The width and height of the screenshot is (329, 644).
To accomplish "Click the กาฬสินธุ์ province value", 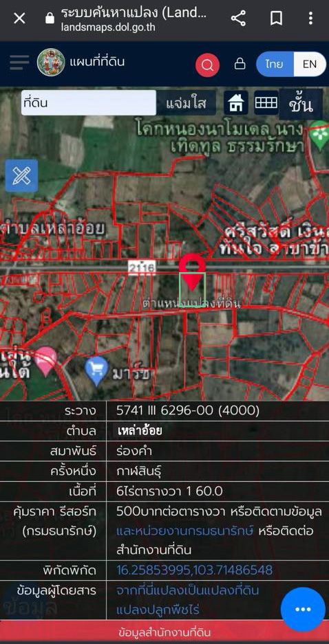I will (x=139, y=471).
